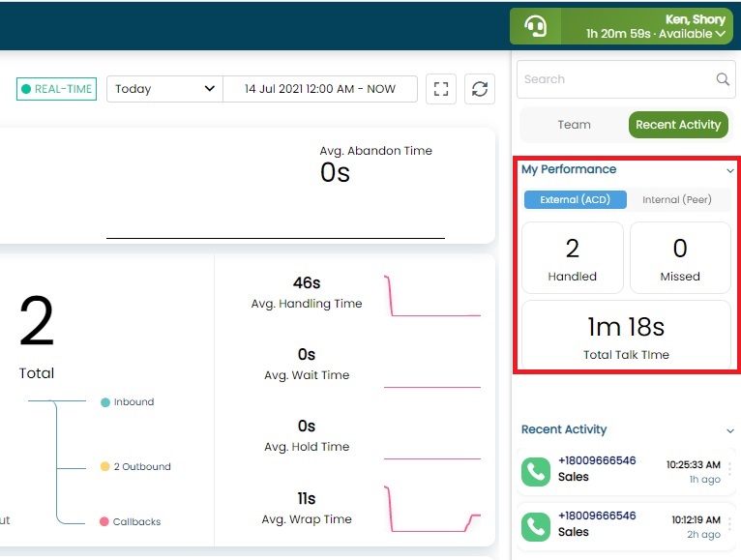Click the phone icon for 10:12:19 AM call
Screen dimensions: 741x560
(x=536, y=527)
